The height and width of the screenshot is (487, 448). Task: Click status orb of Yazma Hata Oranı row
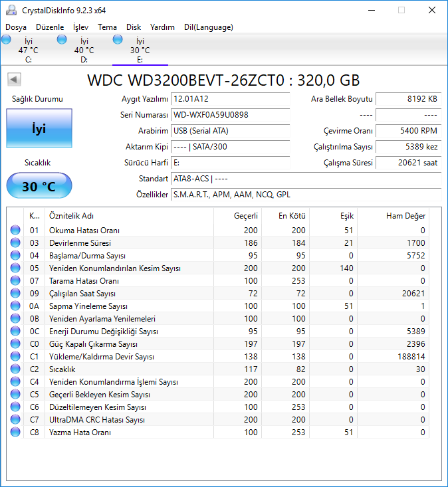(x=15, y=432)
